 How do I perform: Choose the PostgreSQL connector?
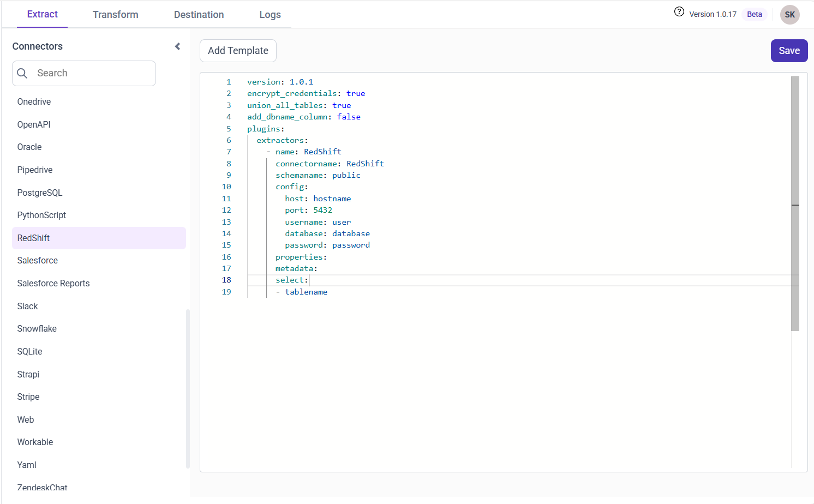[x=39, y=193]
